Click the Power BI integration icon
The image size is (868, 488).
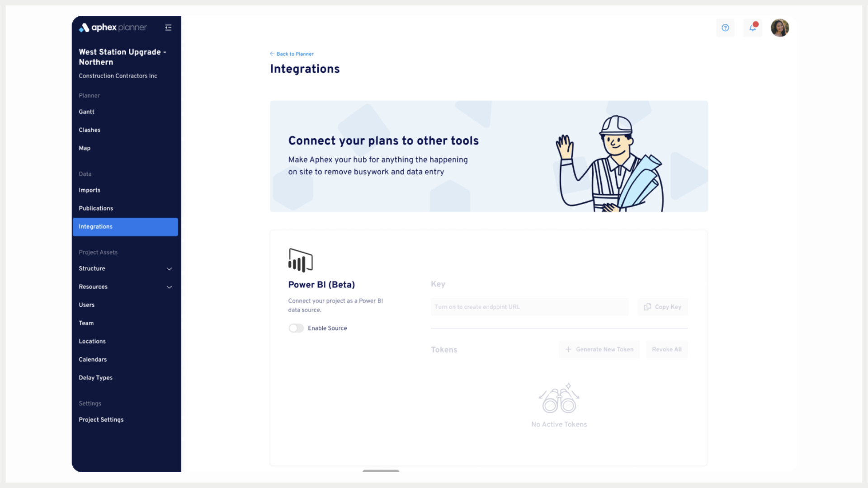301,260
